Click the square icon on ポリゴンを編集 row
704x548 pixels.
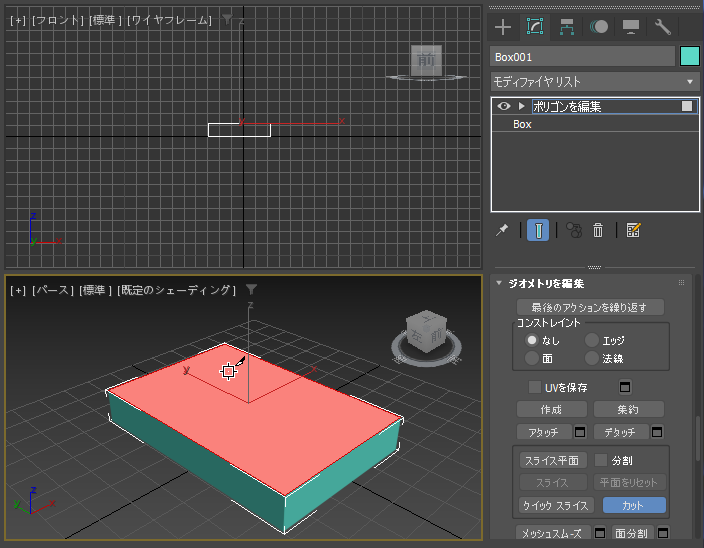687,106
